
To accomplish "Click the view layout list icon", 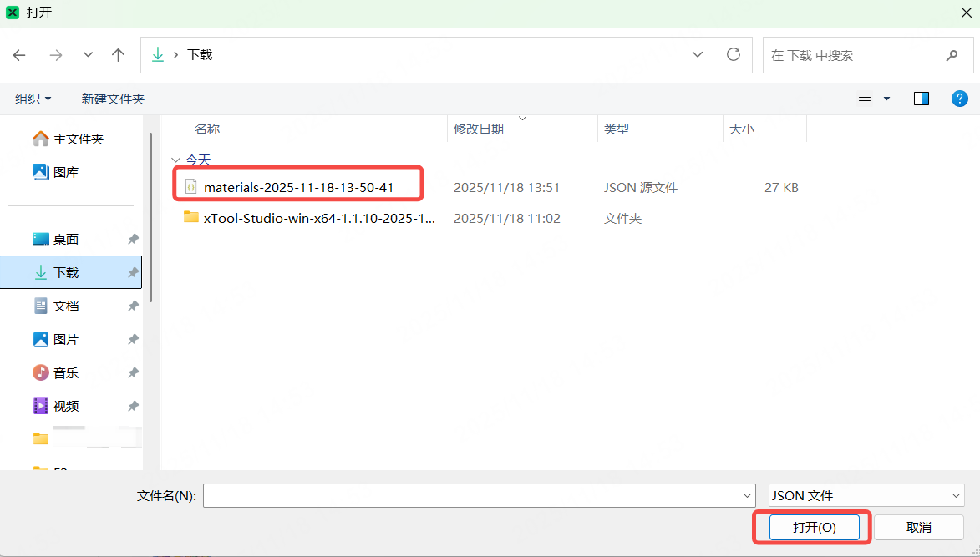I will point(865,99).
